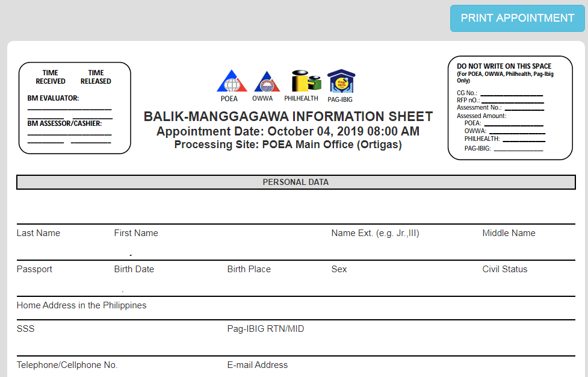Click the OWWA logo

[267, 81]
